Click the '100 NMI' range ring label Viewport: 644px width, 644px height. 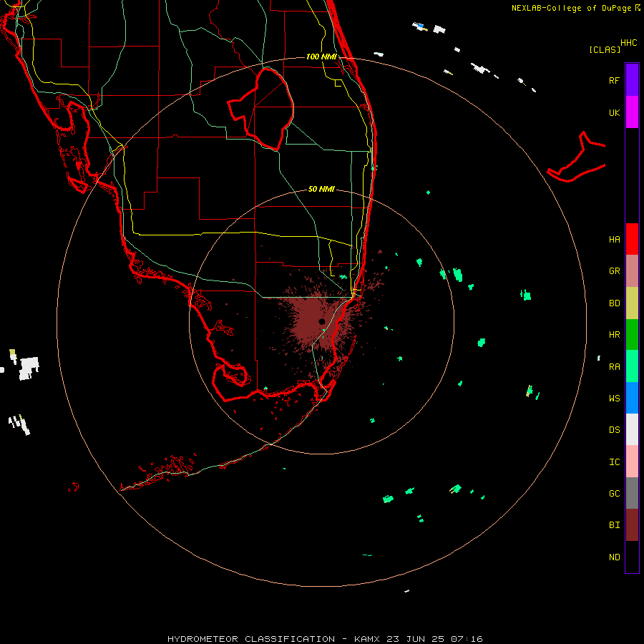(x=321, y=57)
